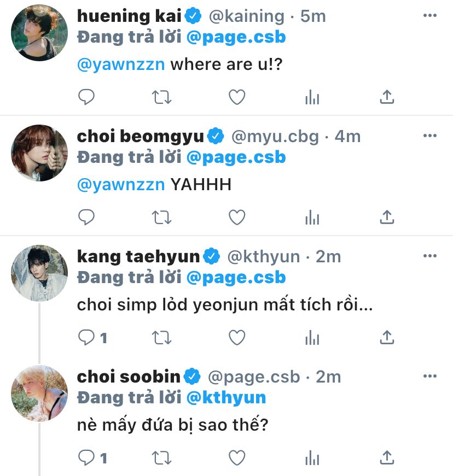Open @kthyun link in choi soobin's reply
Screen dimensions: 453x476
point(226,397)
